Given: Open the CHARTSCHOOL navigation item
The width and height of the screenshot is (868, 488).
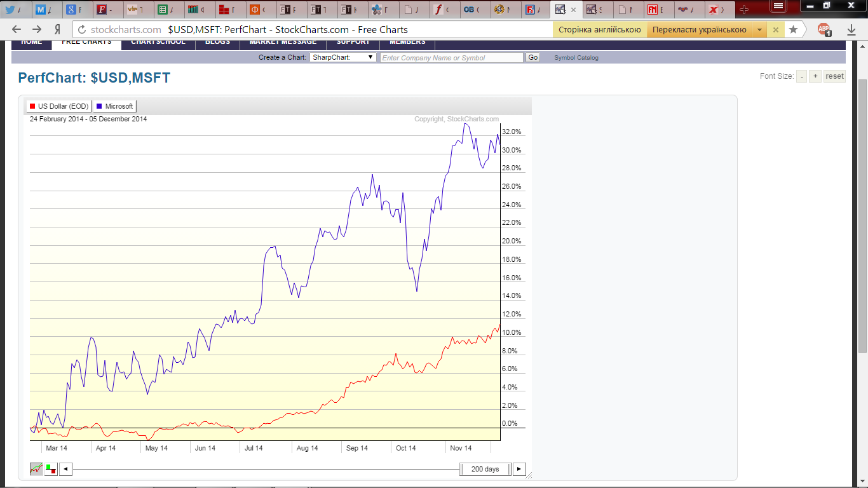Looking at the screenshot, I should point(158,43).
